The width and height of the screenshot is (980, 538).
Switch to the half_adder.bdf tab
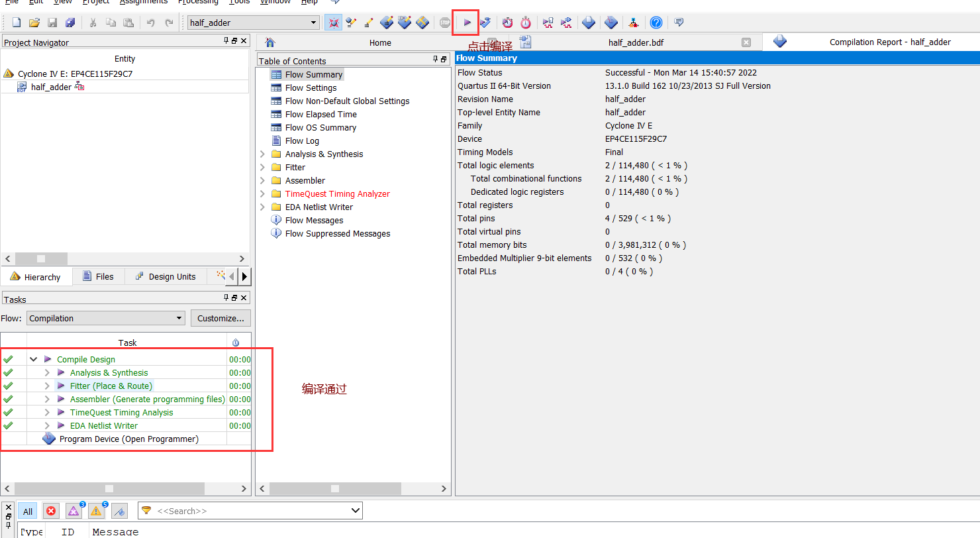(635, 42)
